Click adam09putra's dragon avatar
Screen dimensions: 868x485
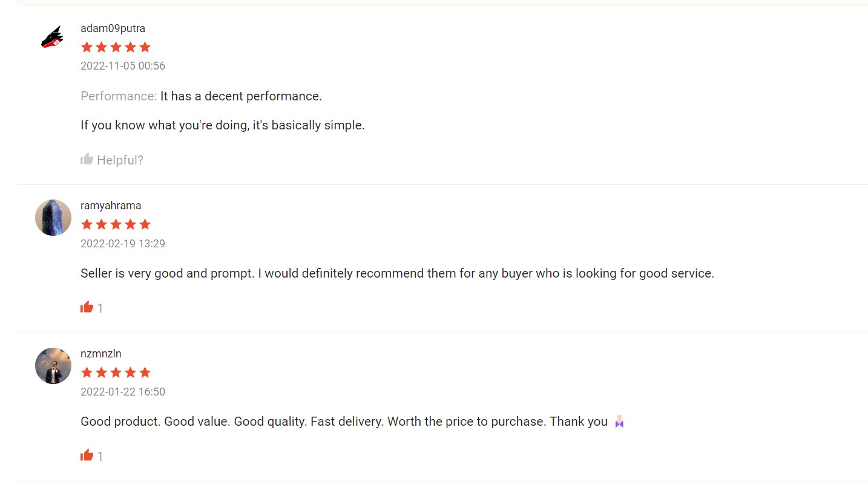pos(53,37)
